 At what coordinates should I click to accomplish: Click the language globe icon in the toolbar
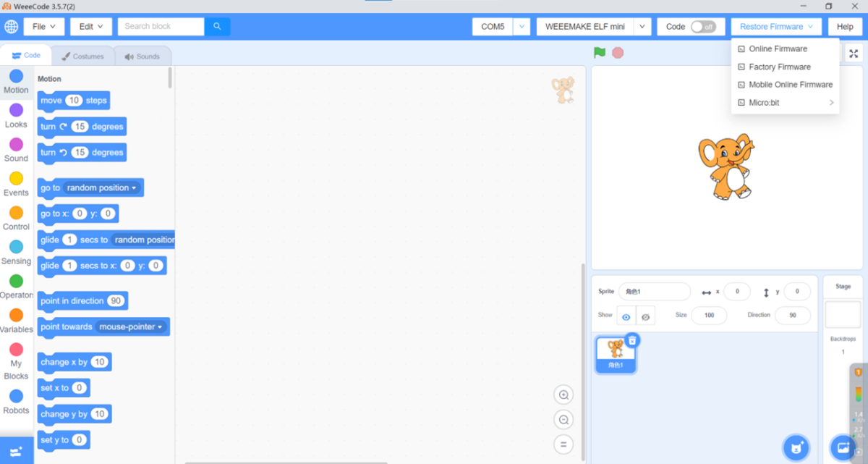12,26
